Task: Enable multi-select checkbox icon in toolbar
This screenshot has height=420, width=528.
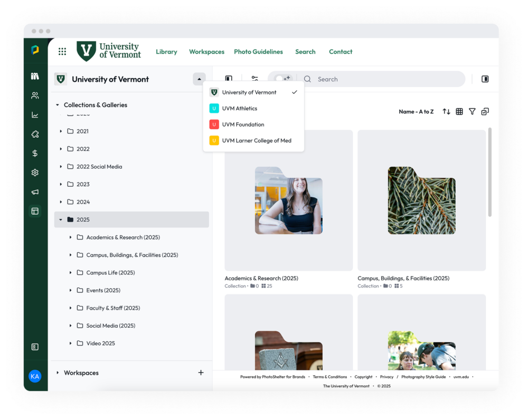Action: pos(485,112)
